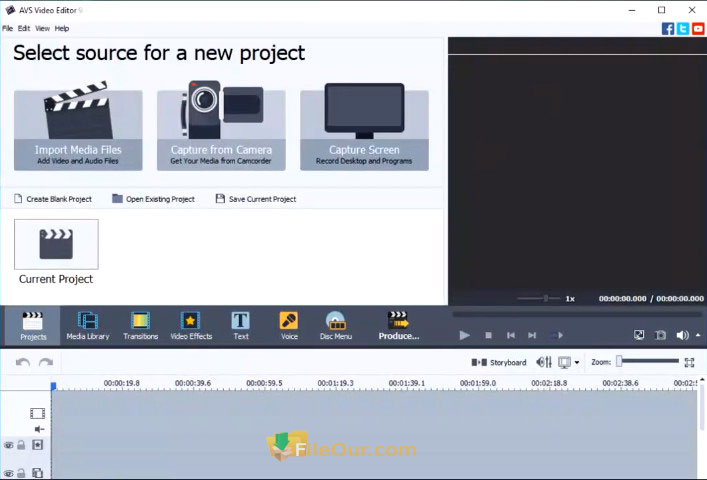
Task: Click the 00:02:18.8 timeline ruler mark
Action: point(549,383)
